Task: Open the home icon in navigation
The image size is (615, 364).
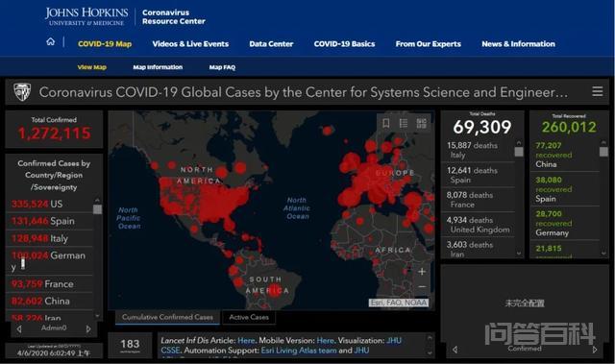Action: point(51,41)
